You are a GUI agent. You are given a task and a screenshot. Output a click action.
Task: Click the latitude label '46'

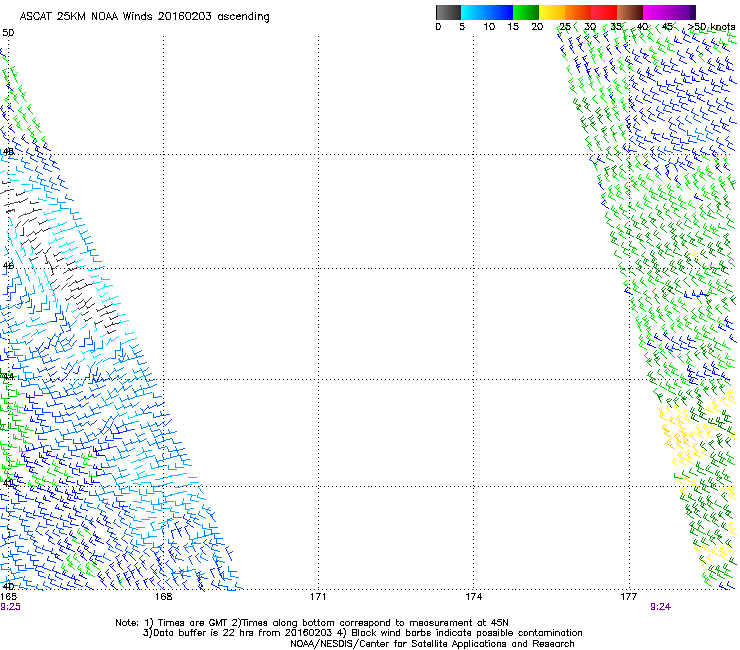coord(8,266)
